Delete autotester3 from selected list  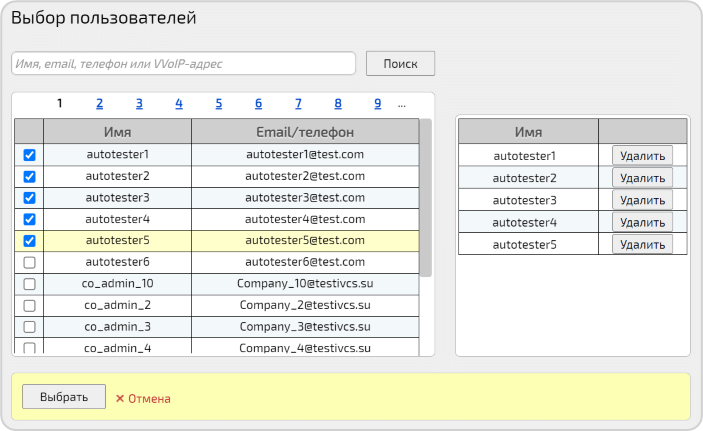click(x=642, y=200)
